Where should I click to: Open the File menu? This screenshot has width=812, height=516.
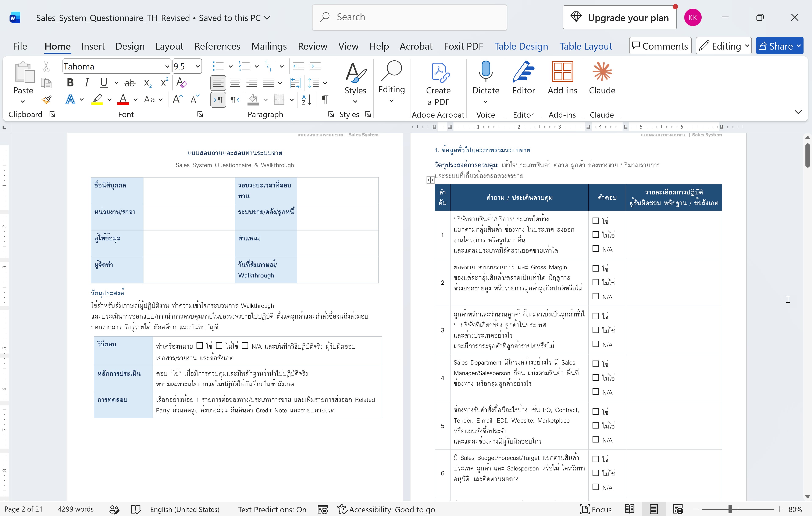point(20,46)
